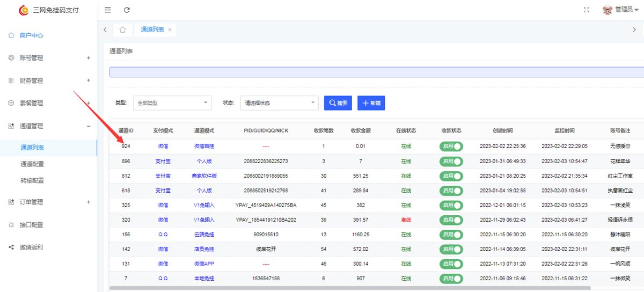
Task: Open the 请选择状态 status dropdown
Action: point(279,103)
